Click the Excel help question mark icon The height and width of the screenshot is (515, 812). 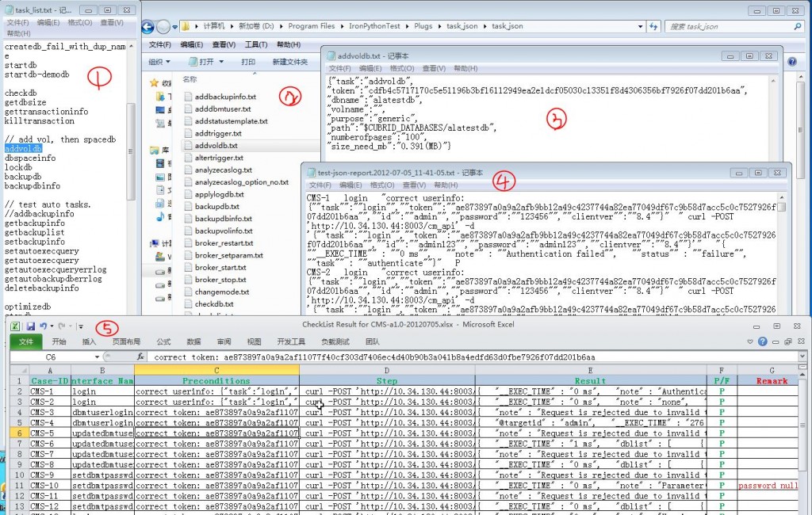tap(763, 342)
